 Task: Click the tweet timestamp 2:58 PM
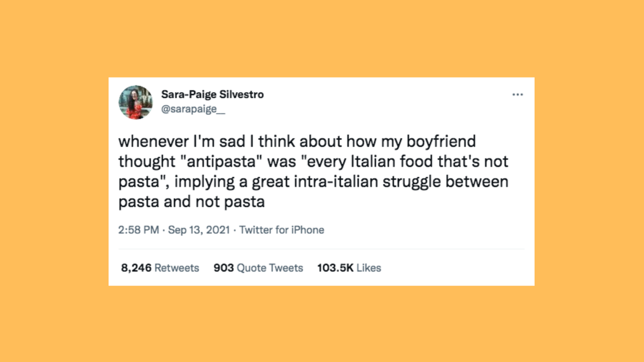click(139, 230)
